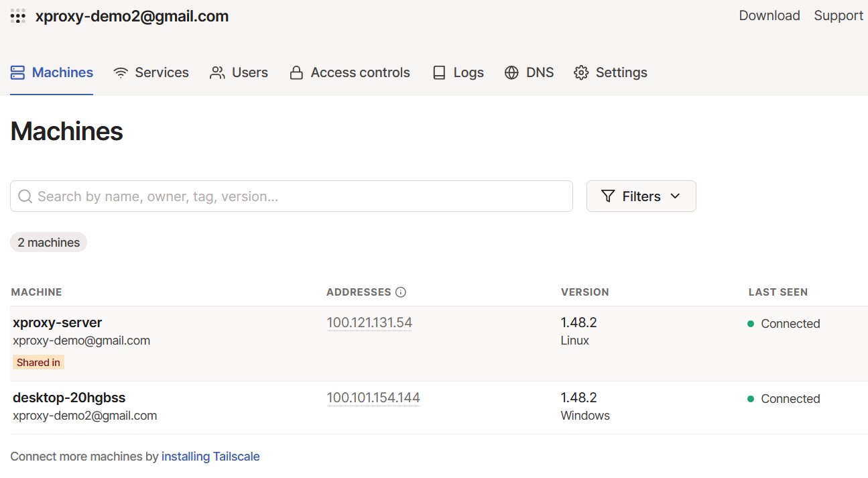Click Connected status for desktop-20hgbss
The height and width of the screenshot is (478, 868).
point(790,399)
